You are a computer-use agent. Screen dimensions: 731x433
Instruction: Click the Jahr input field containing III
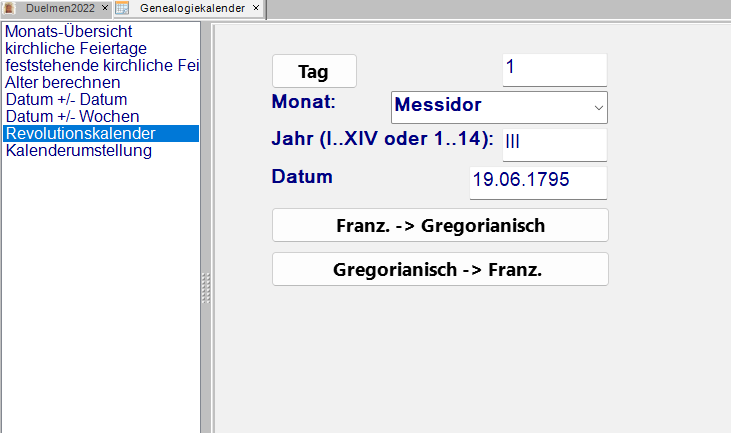click(x=554, y=143)
